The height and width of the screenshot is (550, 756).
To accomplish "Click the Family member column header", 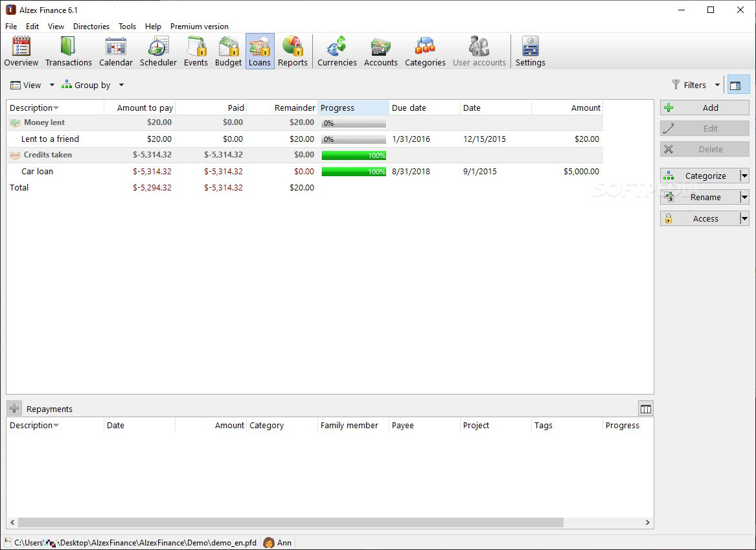I will [x=354, y=425].
